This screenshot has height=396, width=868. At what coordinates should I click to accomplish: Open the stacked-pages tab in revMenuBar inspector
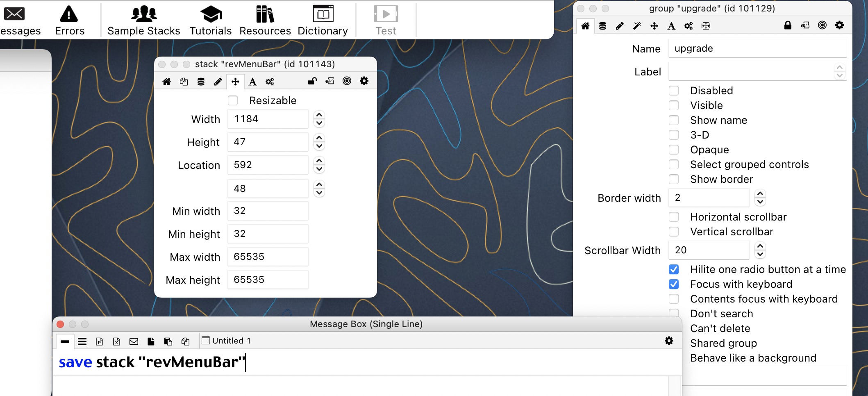[184, 82]
